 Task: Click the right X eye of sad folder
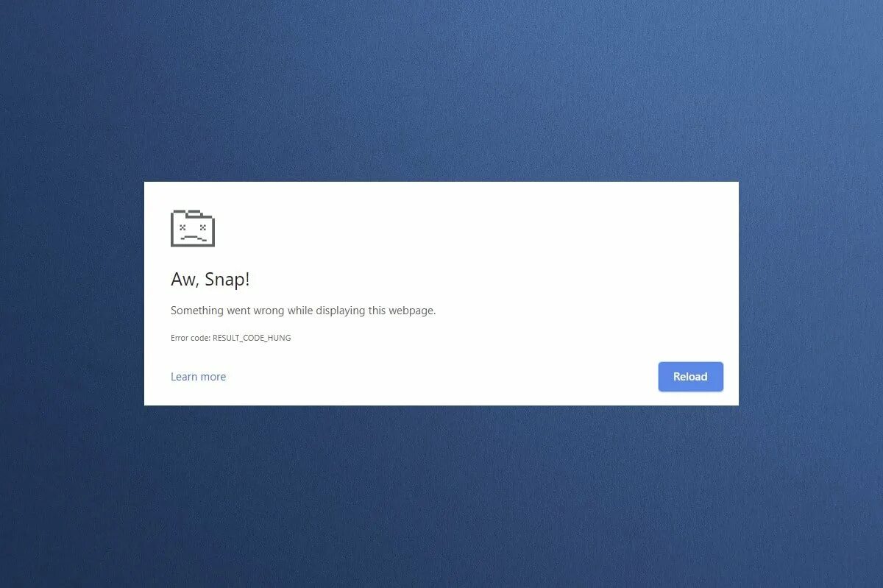pos(202,227)
